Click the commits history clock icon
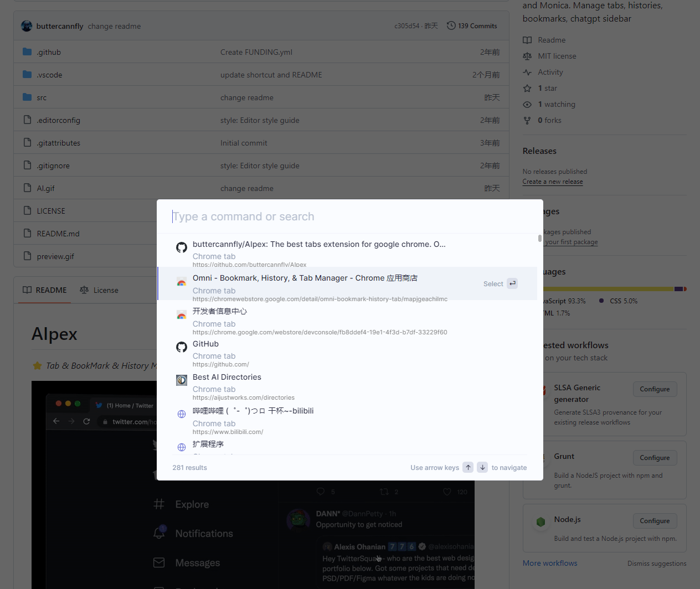700x589 pixels. tap(451, 26)
